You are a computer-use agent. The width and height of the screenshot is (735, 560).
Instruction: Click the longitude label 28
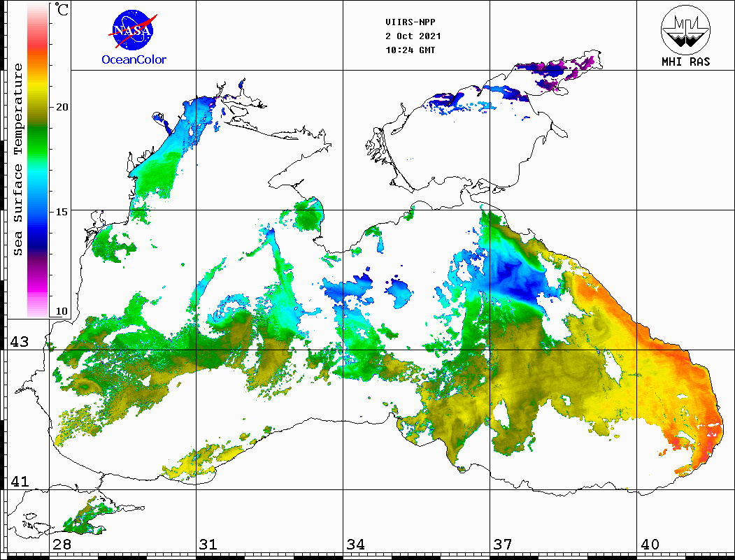click(62, 544)
